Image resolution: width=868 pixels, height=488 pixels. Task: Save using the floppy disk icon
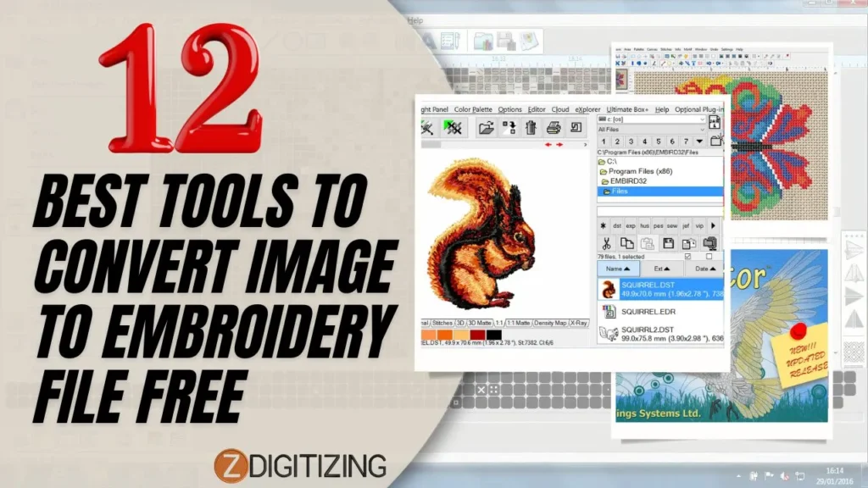point(668,243)
